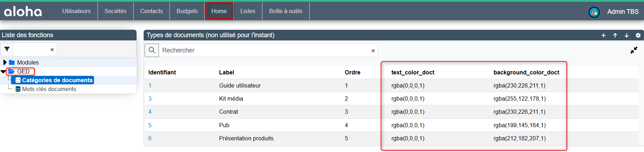The image size is (644, 152).
Task: Focus the Rechercher search field
Action: click(264, 50)
